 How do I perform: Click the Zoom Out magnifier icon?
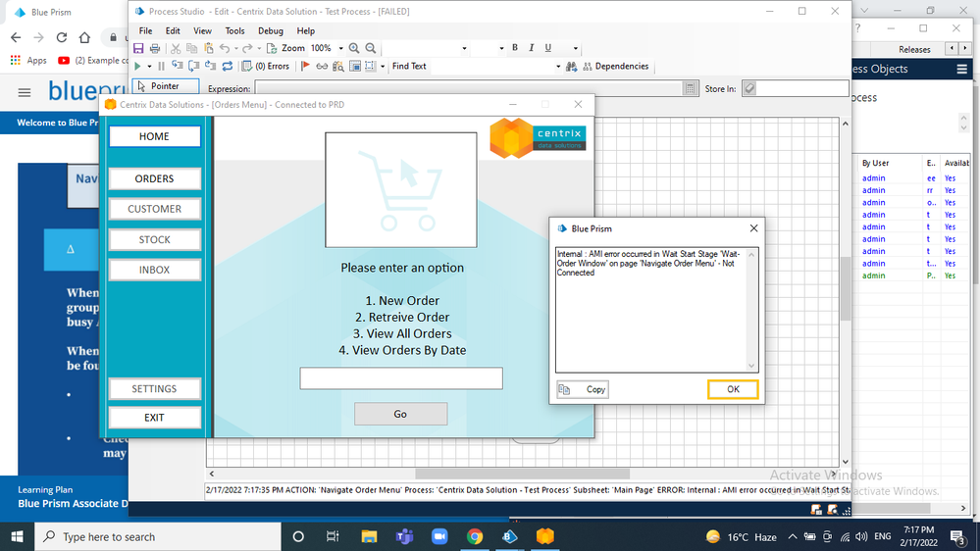point(371,48)
